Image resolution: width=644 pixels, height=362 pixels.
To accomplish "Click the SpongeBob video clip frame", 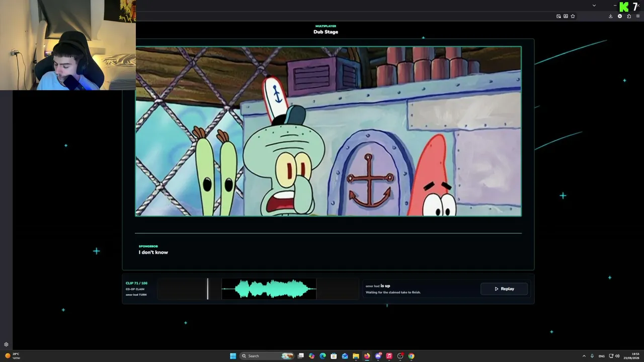I will click(329, 131).
